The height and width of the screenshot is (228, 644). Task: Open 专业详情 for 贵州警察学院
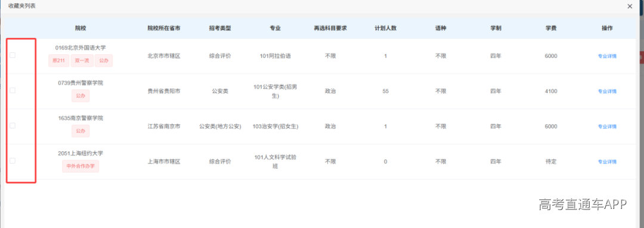607,92
